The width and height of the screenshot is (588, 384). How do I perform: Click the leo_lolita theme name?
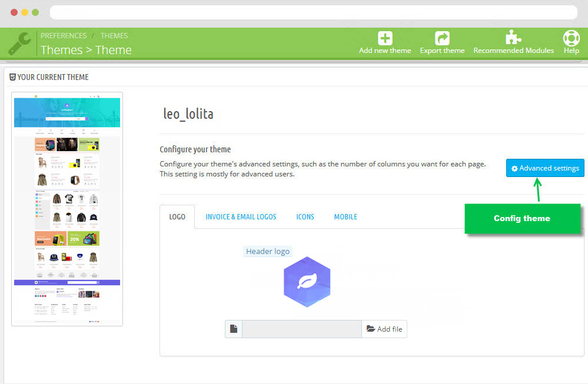click(x=188, y=114)
